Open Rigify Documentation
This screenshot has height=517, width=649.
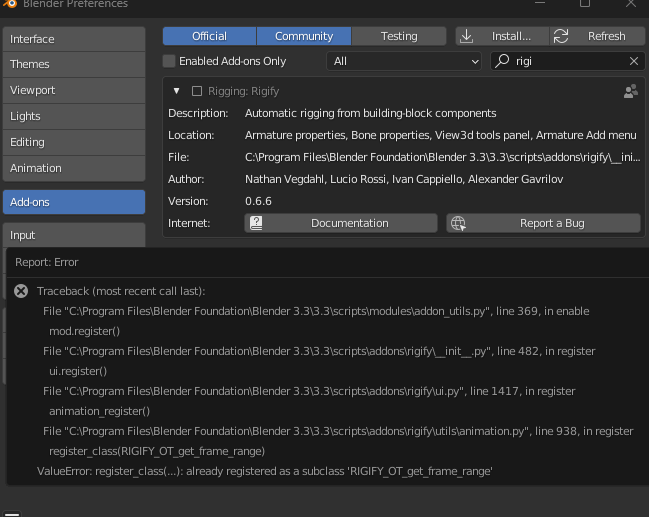pyautogui.click(x=341, y=223)
